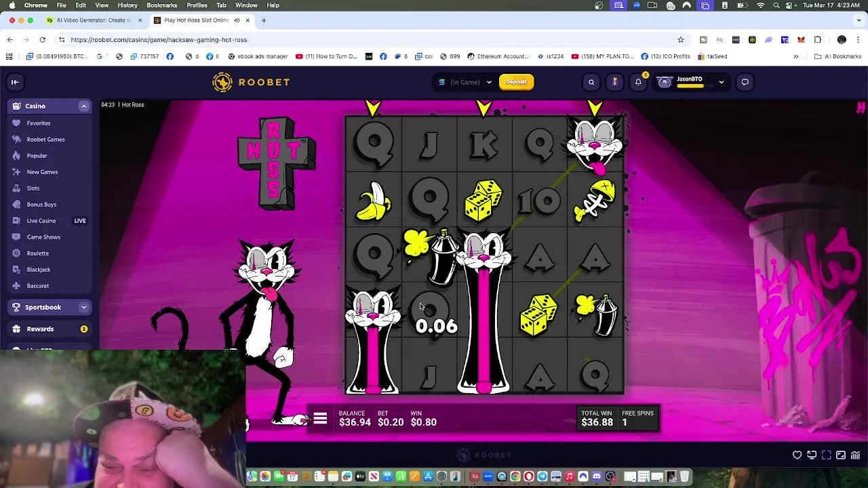Open the Window menu
This screenshot has width=868, height=488.
click(x=246, y=5)
